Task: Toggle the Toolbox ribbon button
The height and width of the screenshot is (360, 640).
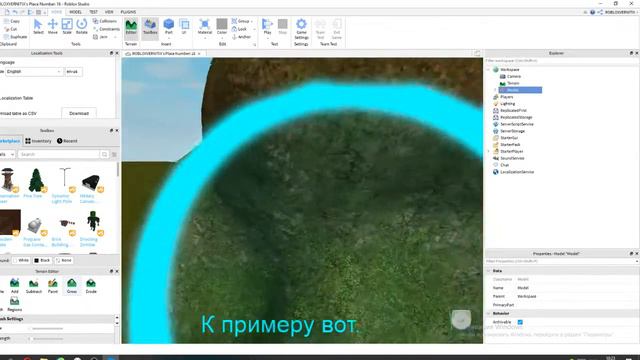Action: point(150,28)
